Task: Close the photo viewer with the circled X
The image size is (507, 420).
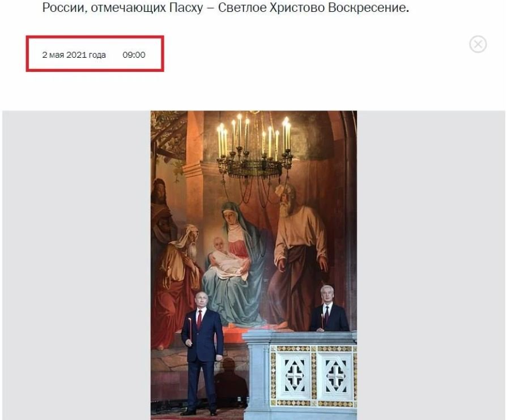Action: point(478,44)
